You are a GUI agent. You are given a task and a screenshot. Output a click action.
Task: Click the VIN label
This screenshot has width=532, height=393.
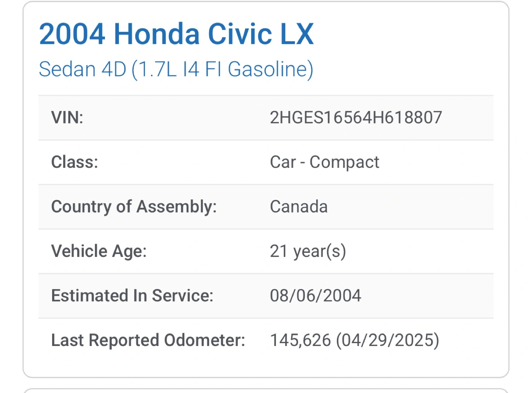(x=67, y=118)
